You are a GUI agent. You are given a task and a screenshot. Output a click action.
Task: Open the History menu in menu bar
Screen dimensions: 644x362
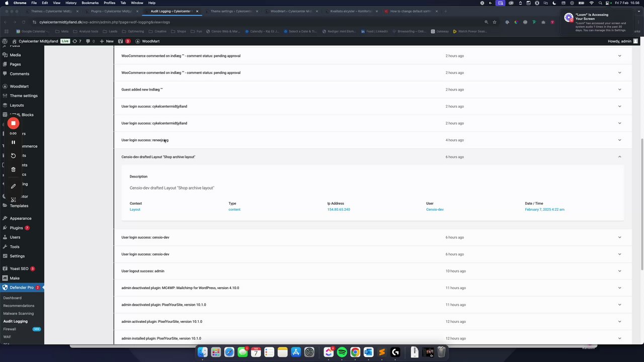point(71,3)
